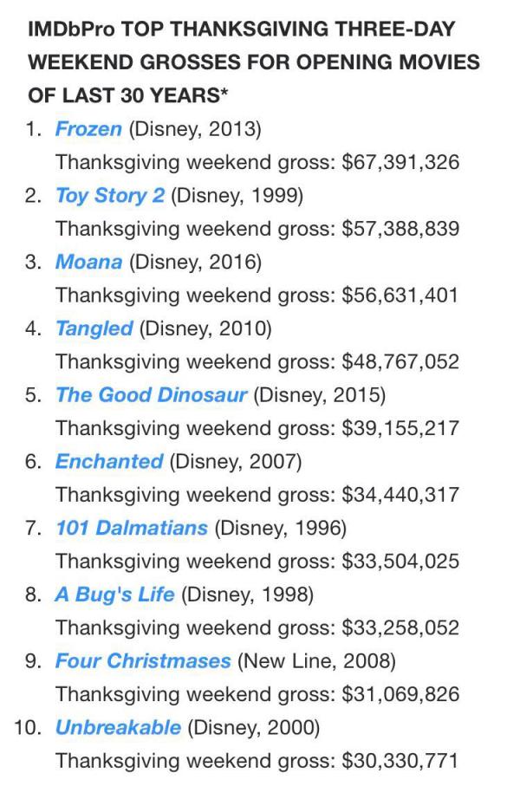Image resolution: width=520 pixels, height=812 pixels.
Task: Click the $39,155,217 gross figure
Action: (x=400, y=428)
